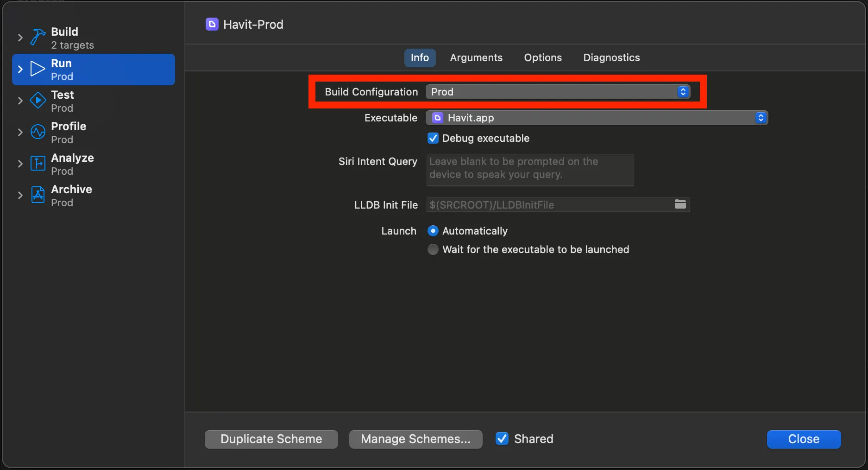Viewport: 868px width, 470px height.
Task: Click the Test diamond icon
Action: click(38, 101)
